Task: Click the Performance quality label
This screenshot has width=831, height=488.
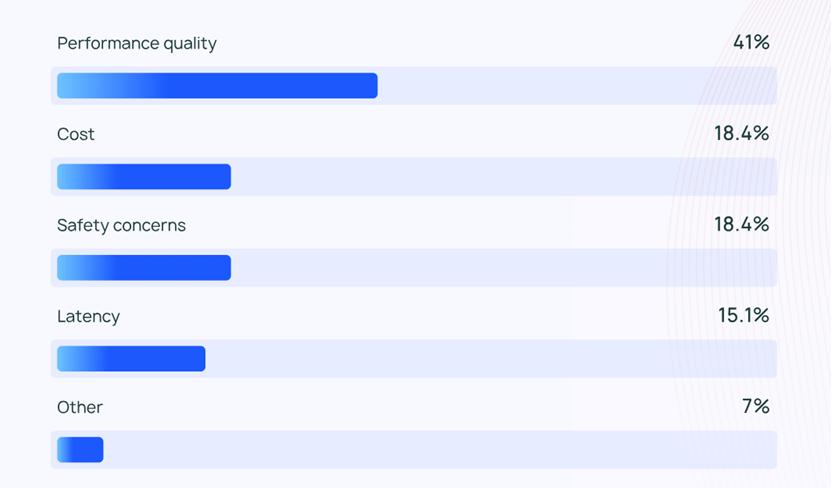Action: pyautogui.click(x=137, y=44)
